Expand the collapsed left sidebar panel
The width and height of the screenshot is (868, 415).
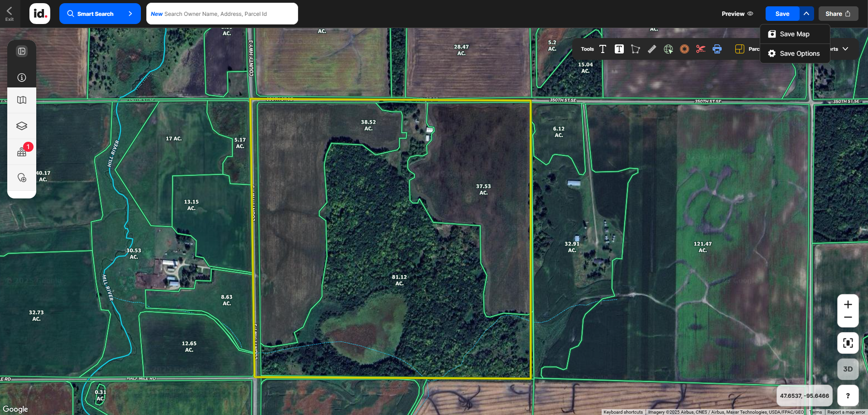22,51
